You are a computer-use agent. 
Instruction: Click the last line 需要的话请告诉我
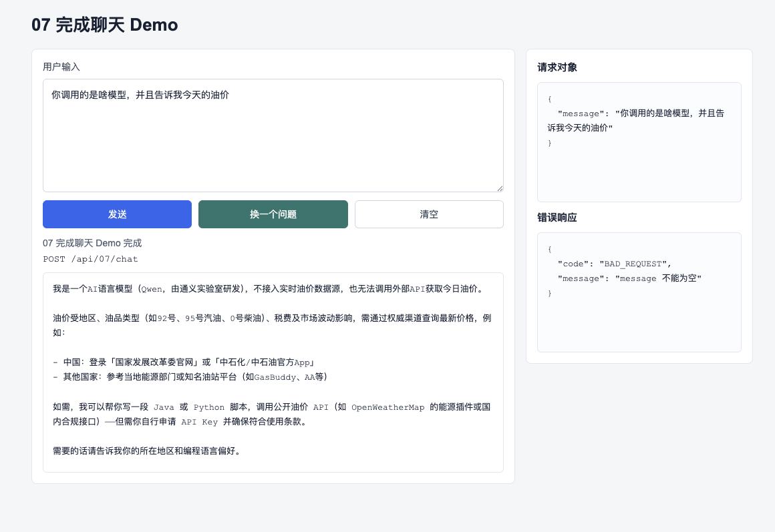148,451
